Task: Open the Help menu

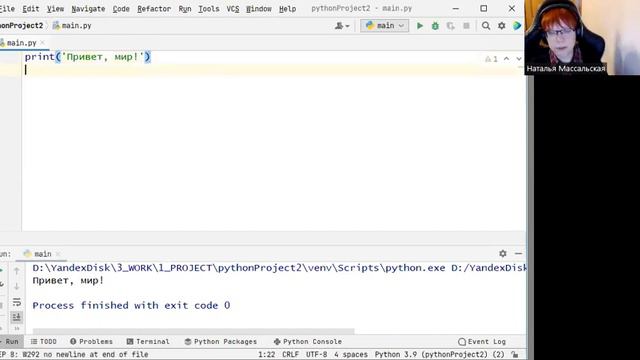Action: (287, 9)
